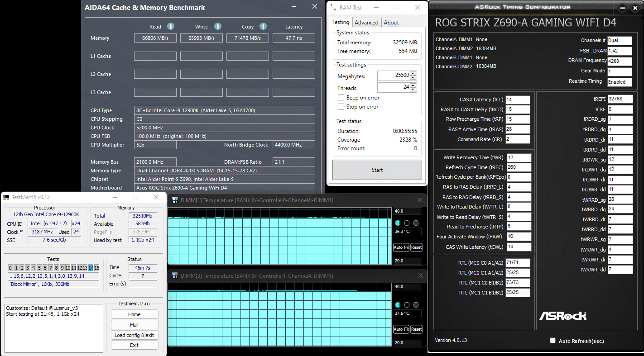Click the Gear Mode value field
This screenshot has width=644, height=356.
[x=620, y=71]
